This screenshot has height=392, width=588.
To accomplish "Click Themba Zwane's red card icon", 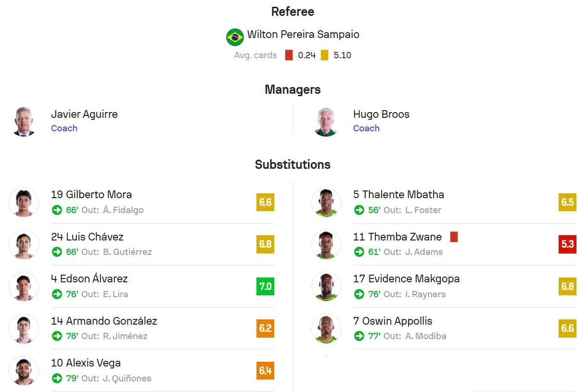I will 454,237.
